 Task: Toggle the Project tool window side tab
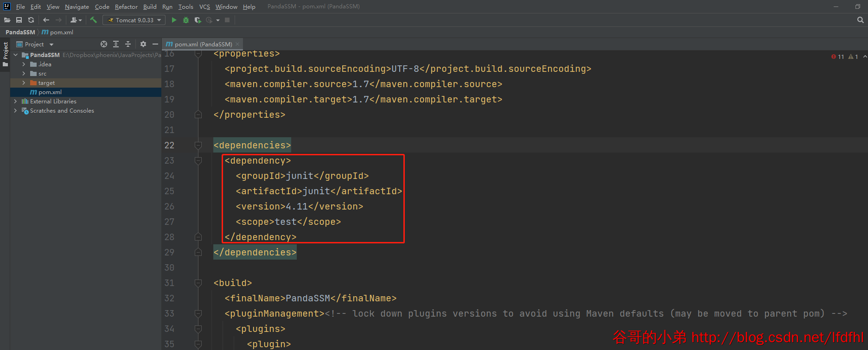[5, 54]
